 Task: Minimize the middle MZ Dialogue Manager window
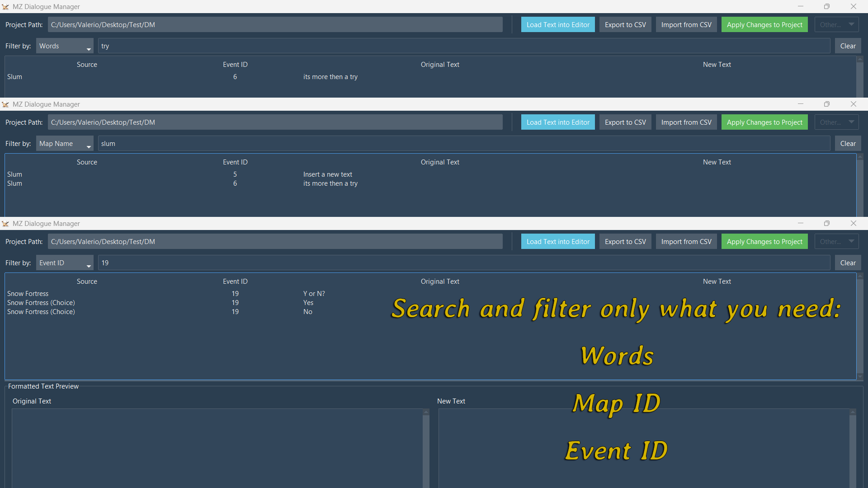(800, 104)
